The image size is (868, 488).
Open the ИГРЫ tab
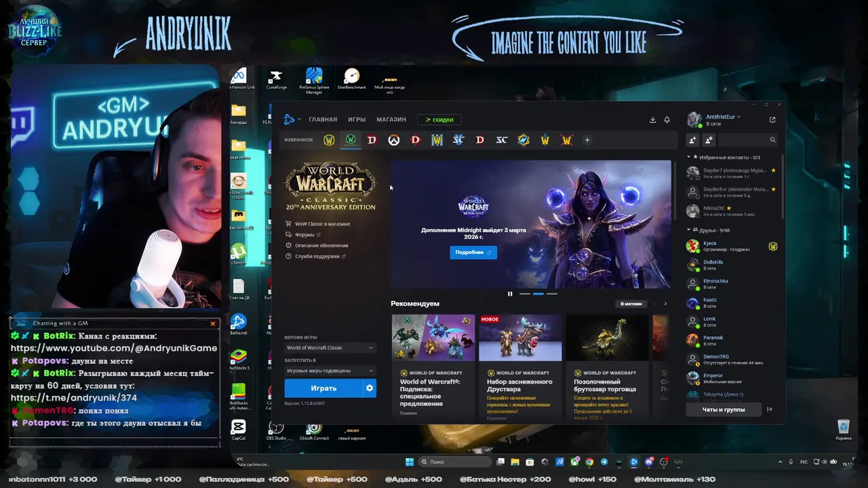point(357,119)
